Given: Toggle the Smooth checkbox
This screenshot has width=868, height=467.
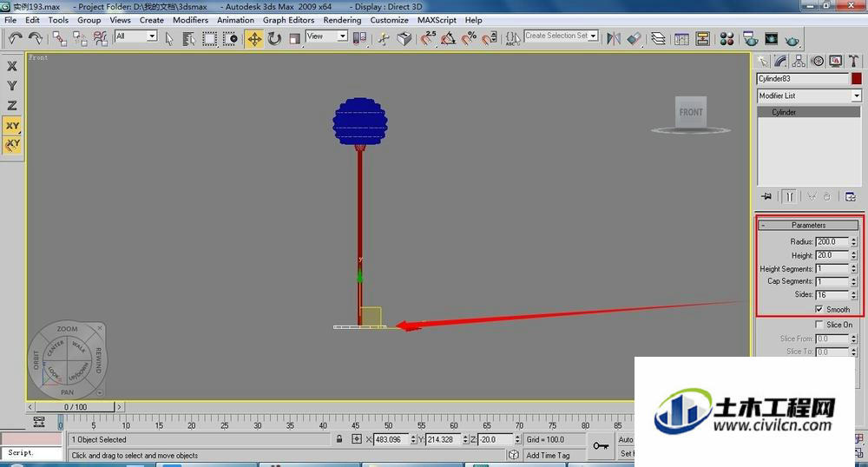Looking at the screenshot, I should (x=819, y=309).
